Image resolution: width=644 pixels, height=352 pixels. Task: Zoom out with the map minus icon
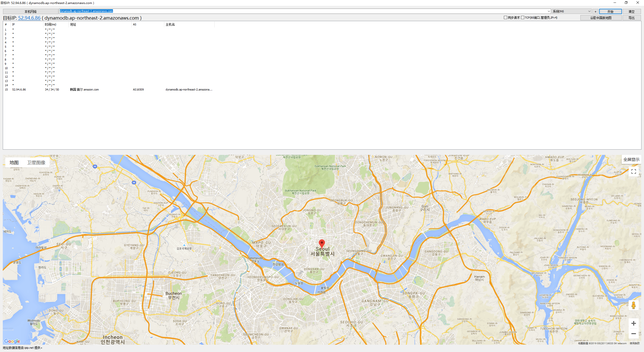634,334
